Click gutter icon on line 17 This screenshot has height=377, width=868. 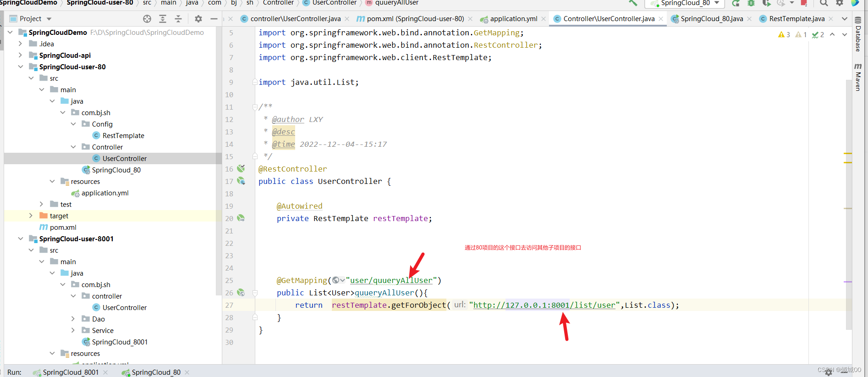[241, 181]
